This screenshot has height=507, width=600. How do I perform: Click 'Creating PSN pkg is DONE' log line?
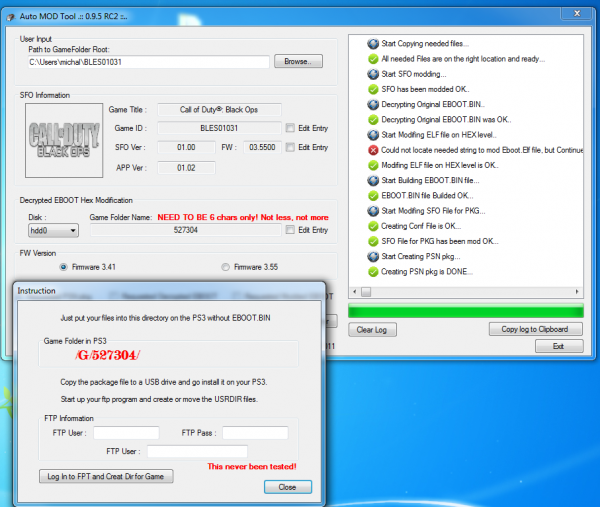click(x=427, y=272)
